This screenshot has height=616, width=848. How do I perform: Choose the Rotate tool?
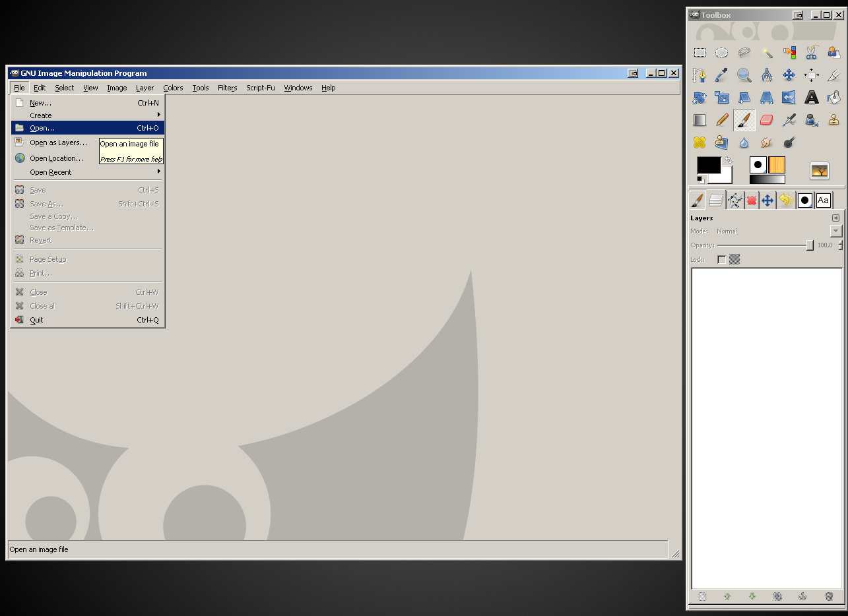pos(700,98)
